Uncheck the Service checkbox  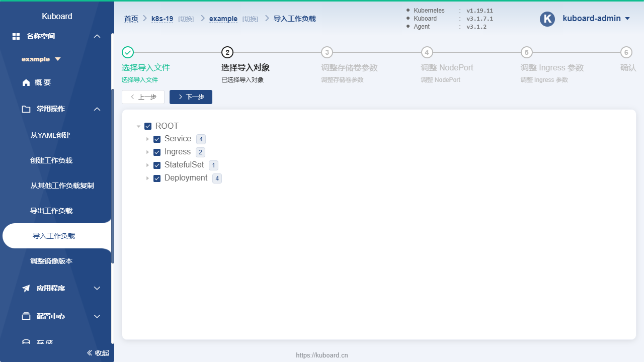coord(157,139)
